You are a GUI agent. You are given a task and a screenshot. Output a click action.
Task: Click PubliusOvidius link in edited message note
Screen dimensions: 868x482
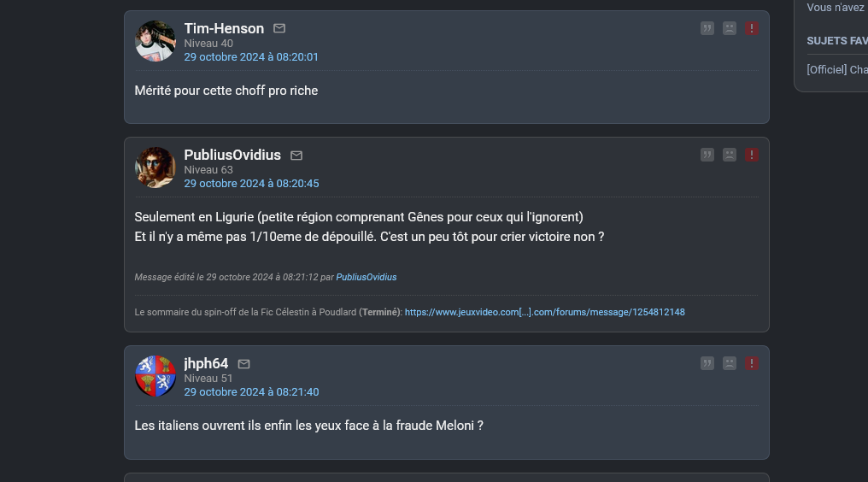pos(366,277)
